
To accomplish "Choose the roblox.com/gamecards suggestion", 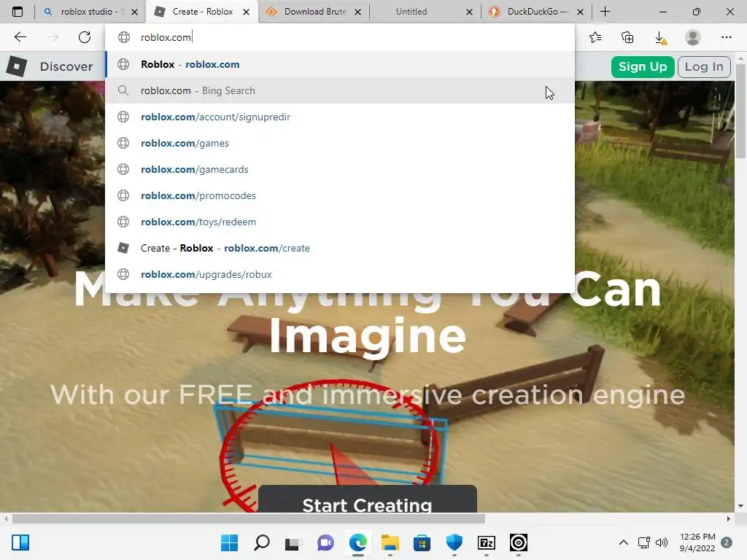I will 340,169.
